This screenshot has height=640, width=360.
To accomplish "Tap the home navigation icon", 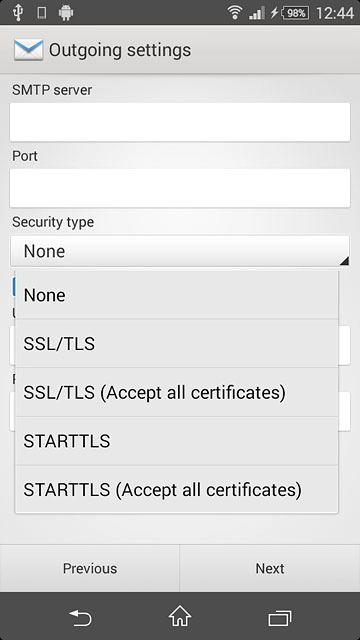I will [x=180, y=616].
